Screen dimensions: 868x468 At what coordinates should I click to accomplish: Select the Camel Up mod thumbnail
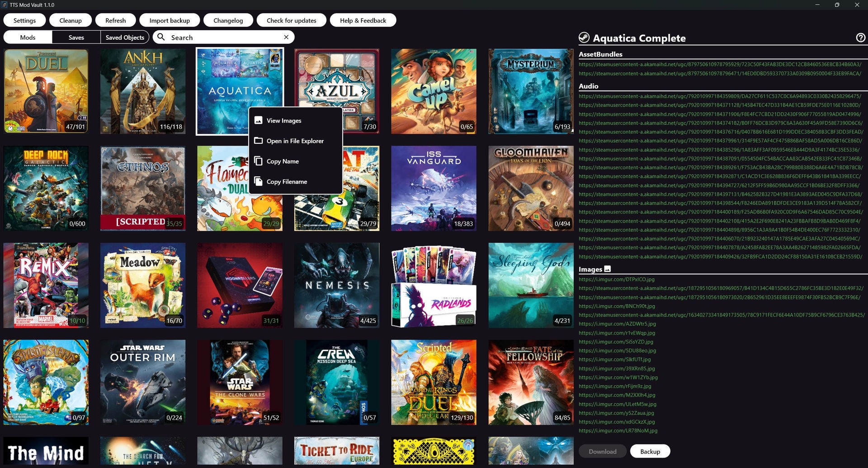434,91
